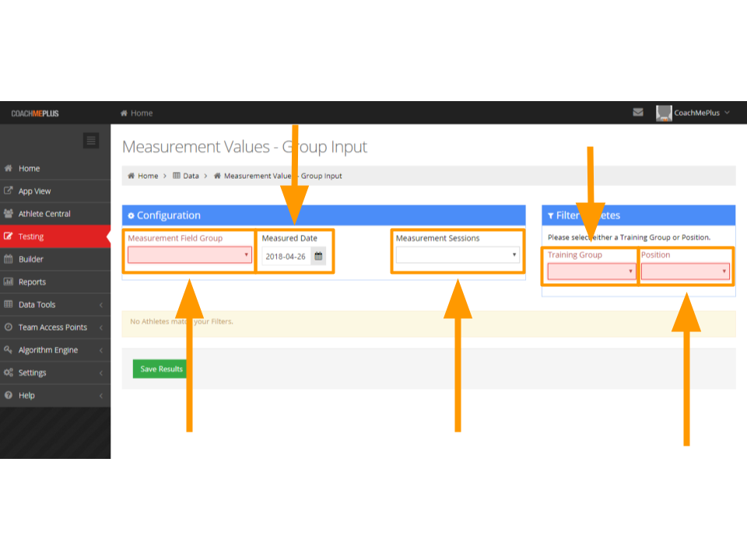Open the CoachMePlus user menu arrow
Image resolution: width=747 pixels, height=560 pixels.
pos(727,113)
